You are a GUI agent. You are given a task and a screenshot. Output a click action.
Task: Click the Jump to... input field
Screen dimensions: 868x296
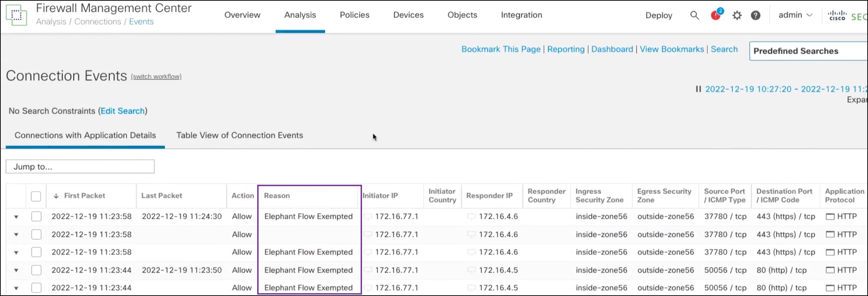tap(80, 167)
